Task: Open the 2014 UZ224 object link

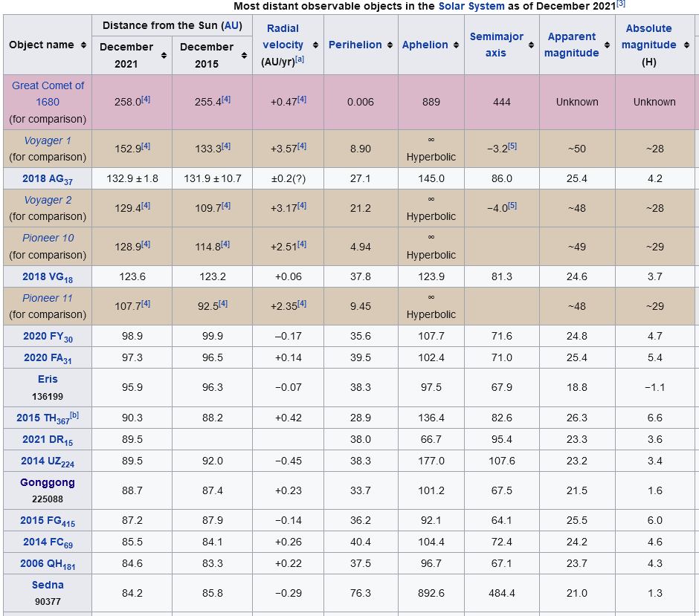Action: [48, 461]
